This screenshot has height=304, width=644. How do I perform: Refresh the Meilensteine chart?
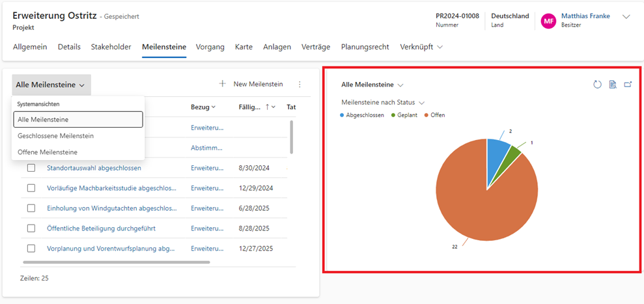click(597, 85)
